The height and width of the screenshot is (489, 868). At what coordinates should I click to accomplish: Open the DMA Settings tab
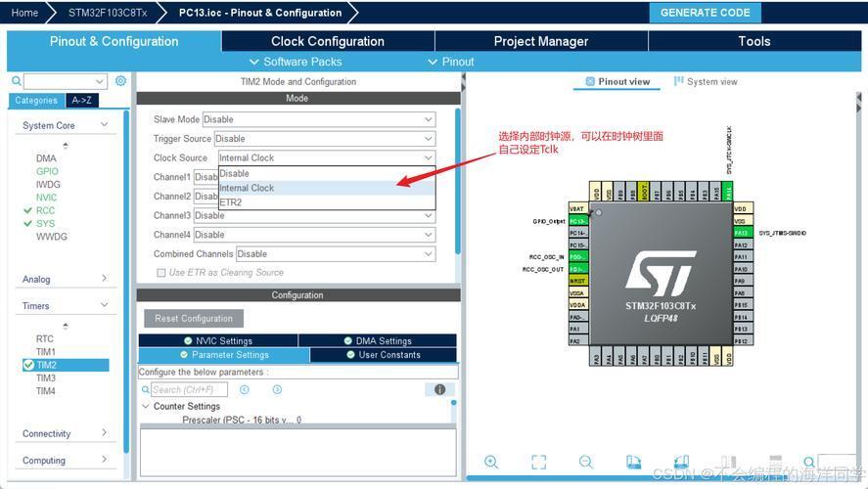pos(378,340)
